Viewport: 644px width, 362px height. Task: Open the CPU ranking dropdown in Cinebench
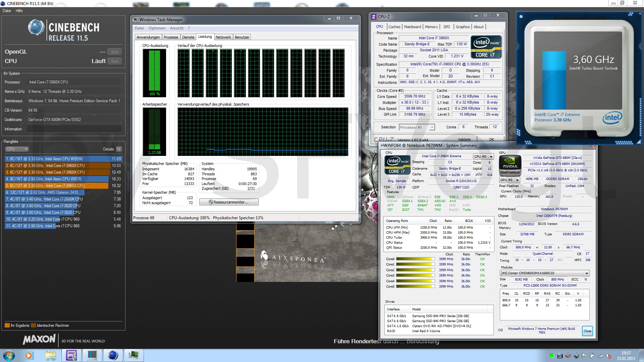(x=17, y=149)
